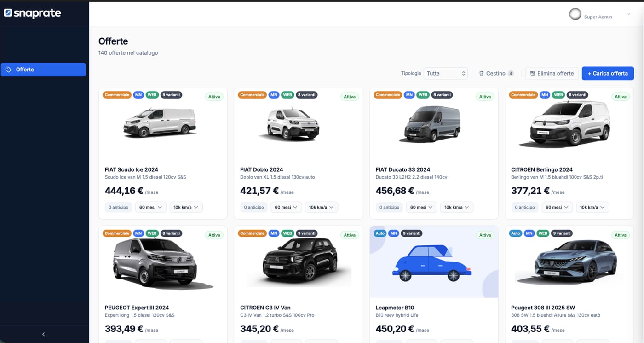644x343 pixels.
Task: Click Attiva status on CITROEN Berlingo card
Action: [x=621, y=97]
